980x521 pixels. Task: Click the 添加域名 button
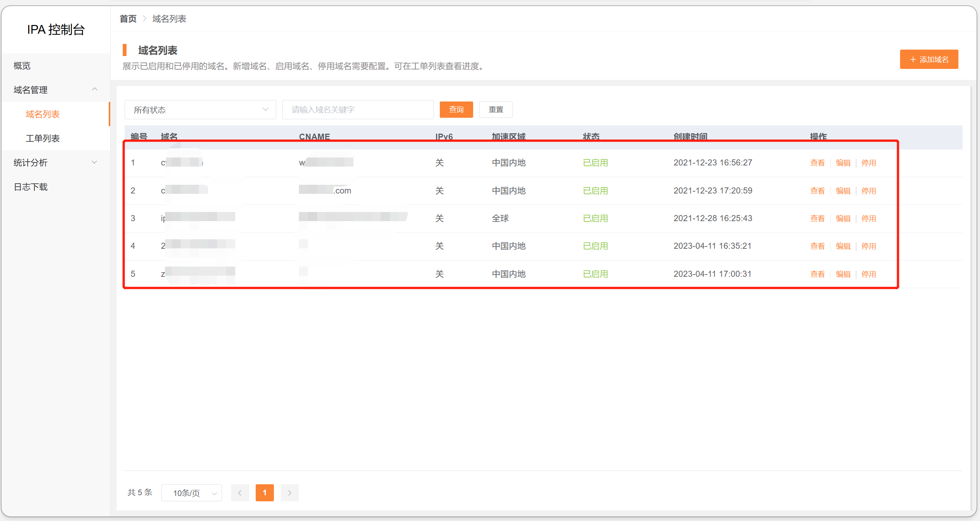(x=928, y=59)
